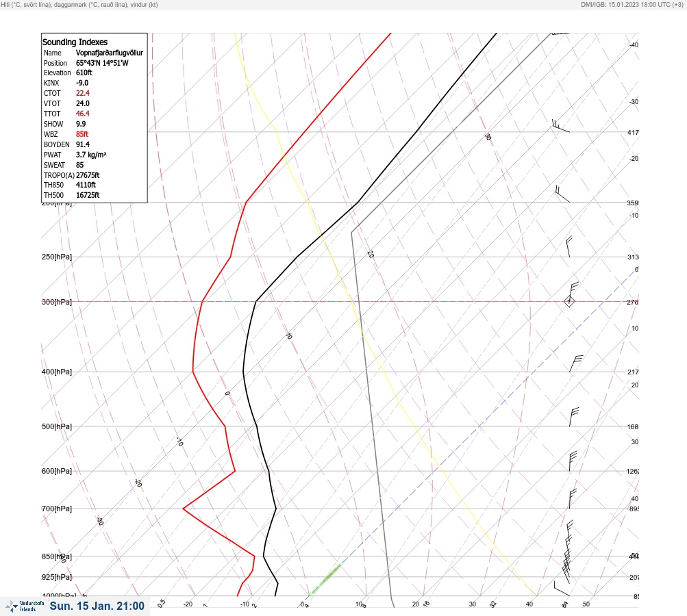Select the wind barb at 250 hPa
Screen dimensions: 687x616
[x=569, y=247]
